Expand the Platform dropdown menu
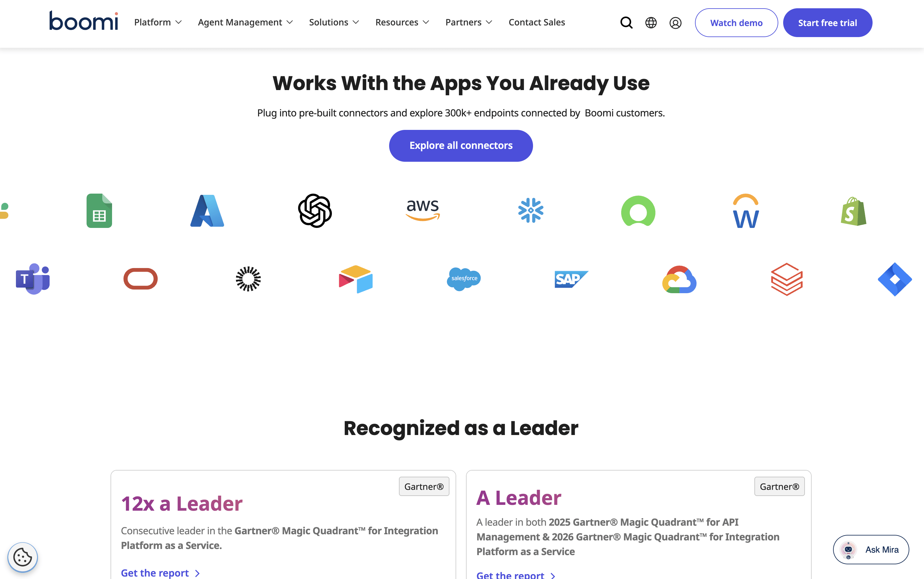Screen dimensions: 924x579 [x=158, y=22]
